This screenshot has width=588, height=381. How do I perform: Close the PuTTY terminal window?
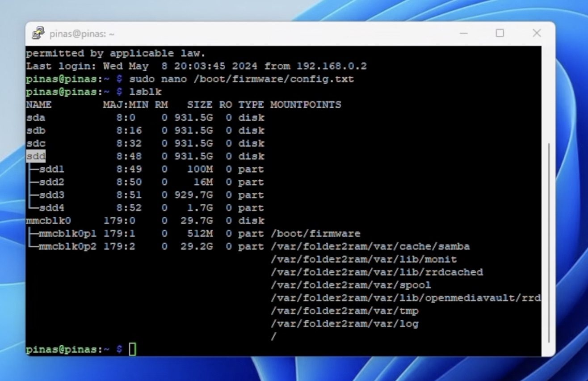coord(537,33)
